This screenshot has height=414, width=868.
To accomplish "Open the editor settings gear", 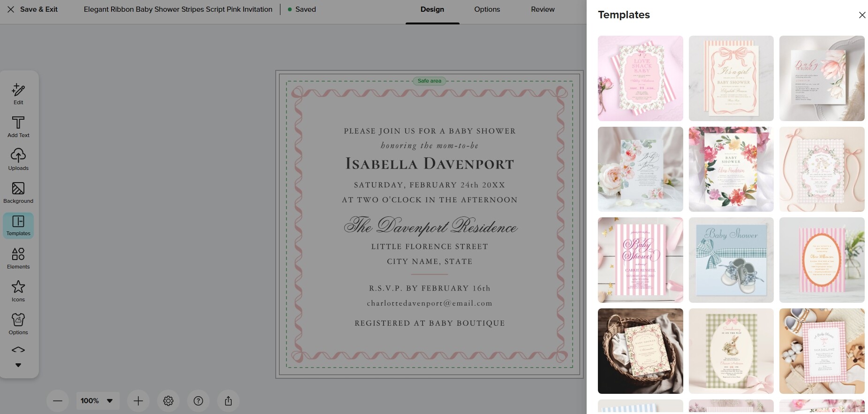I will [168, 401].
